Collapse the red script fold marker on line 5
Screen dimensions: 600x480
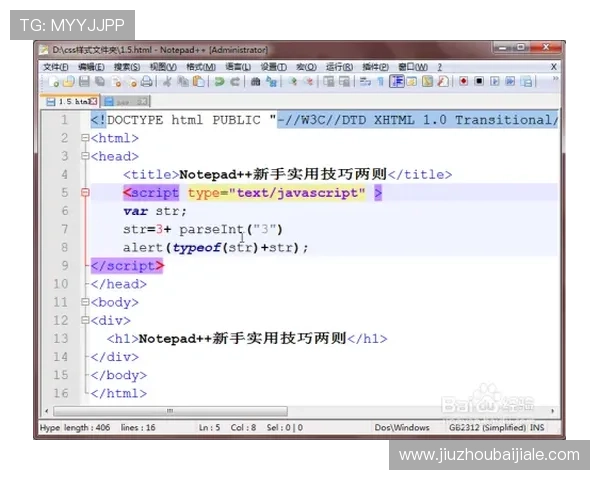point(85,193)
